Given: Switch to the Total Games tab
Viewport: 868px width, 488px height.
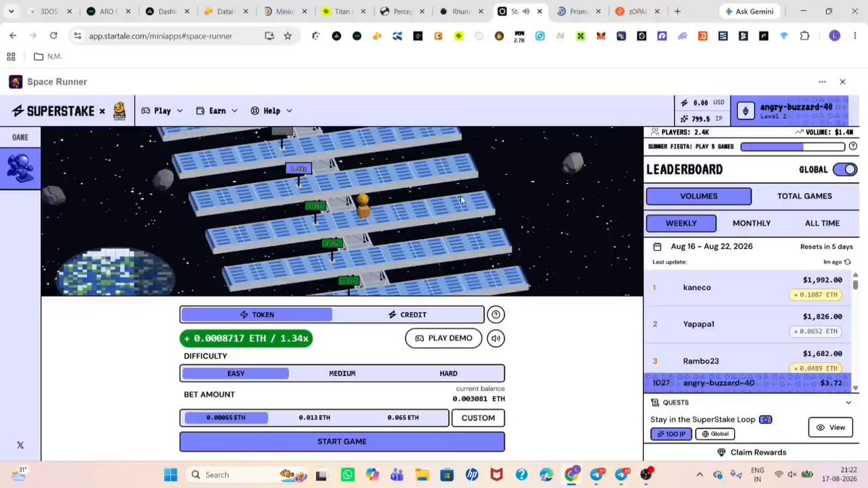Looking at the screenshot, I should tap(804, 196).
